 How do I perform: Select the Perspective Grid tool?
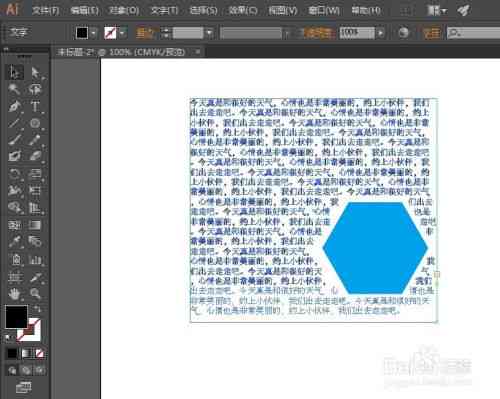click(35, 208)
